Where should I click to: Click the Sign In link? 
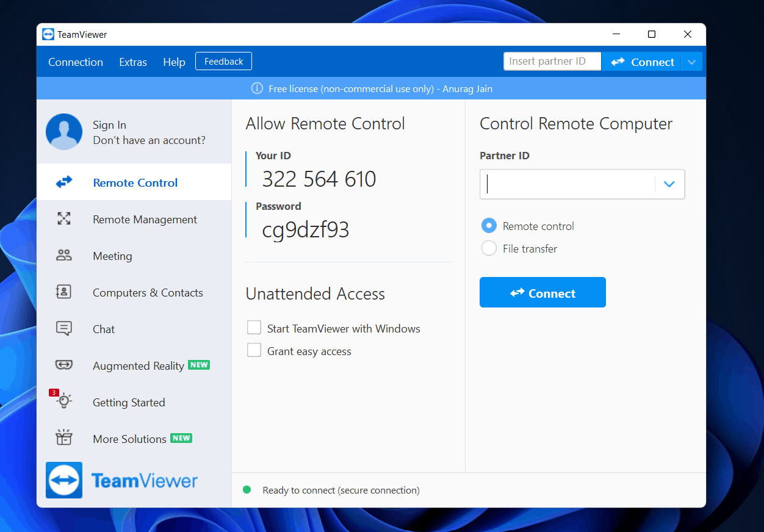tap(109, 124)
